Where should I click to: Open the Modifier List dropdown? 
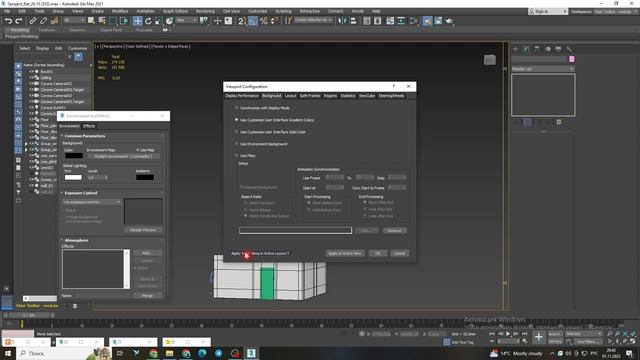point(543,69)
